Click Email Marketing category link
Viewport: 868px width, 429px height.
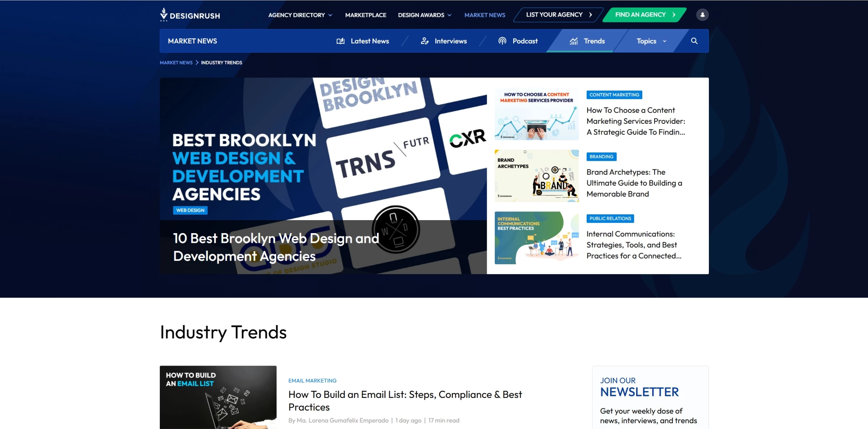click(x=312, y=381)
